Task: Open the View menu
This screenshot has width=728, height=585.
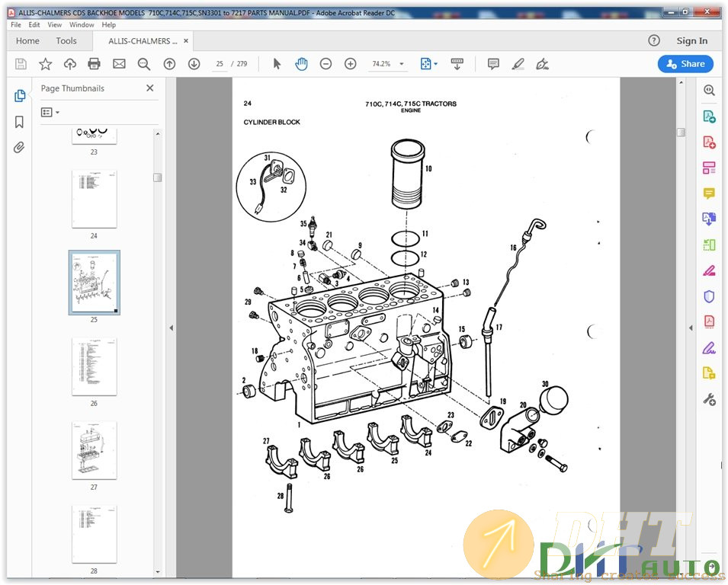Action: coord(54,24)
